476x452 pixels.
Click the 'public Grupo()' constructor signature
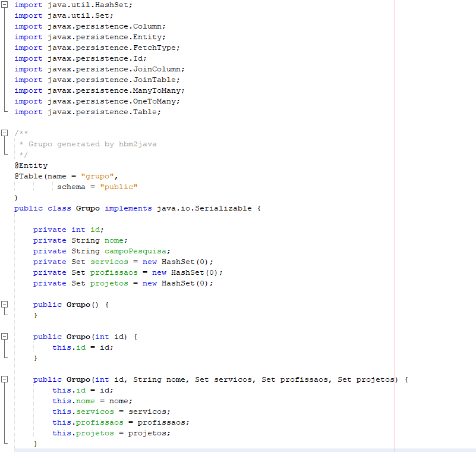coord(66,305)
